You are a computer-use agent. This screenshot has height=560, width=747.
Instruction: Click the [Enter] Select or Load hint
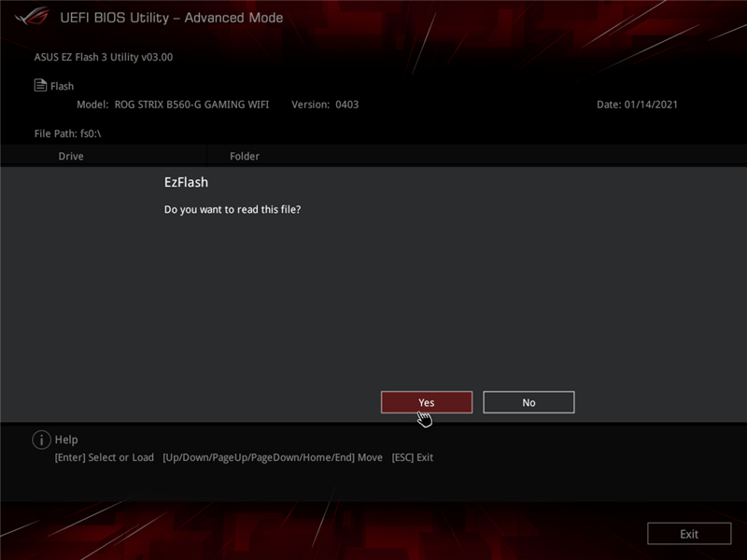click(x=105, y=457)
